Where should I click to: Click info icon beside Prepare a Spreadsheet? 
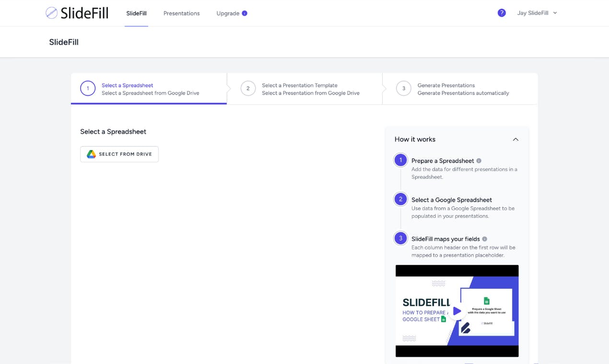pos(479,161)
